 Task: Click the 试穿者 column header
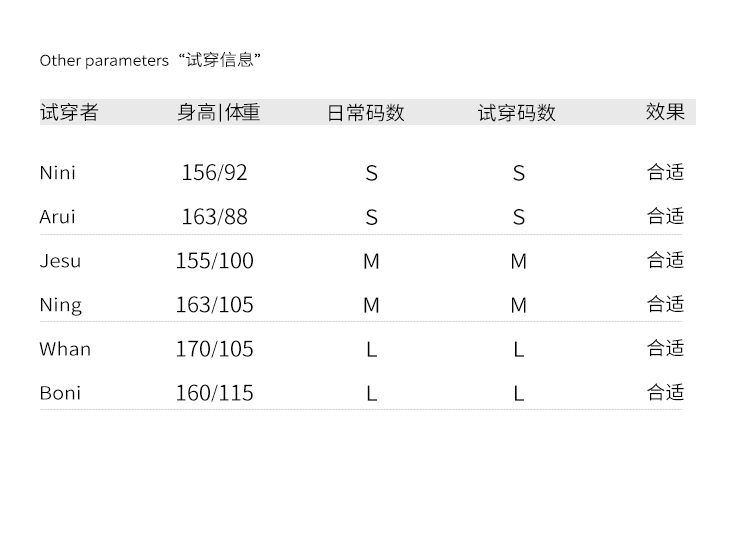pyautogui.click(x=69, y=112)
